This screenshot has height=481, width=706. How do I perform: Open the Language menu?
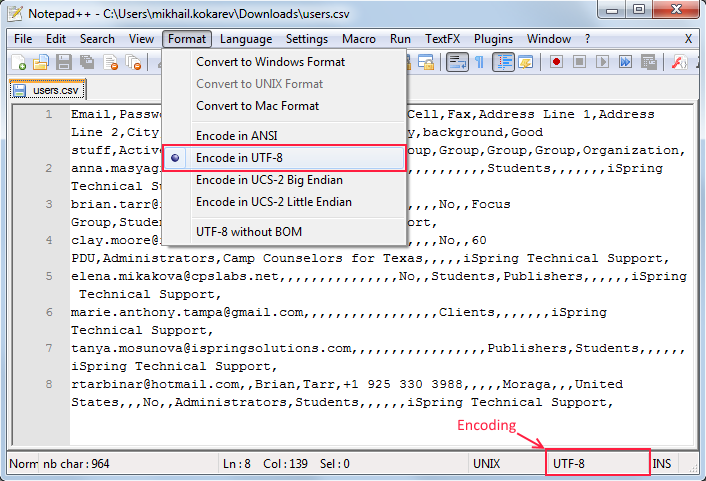[246, 39]
